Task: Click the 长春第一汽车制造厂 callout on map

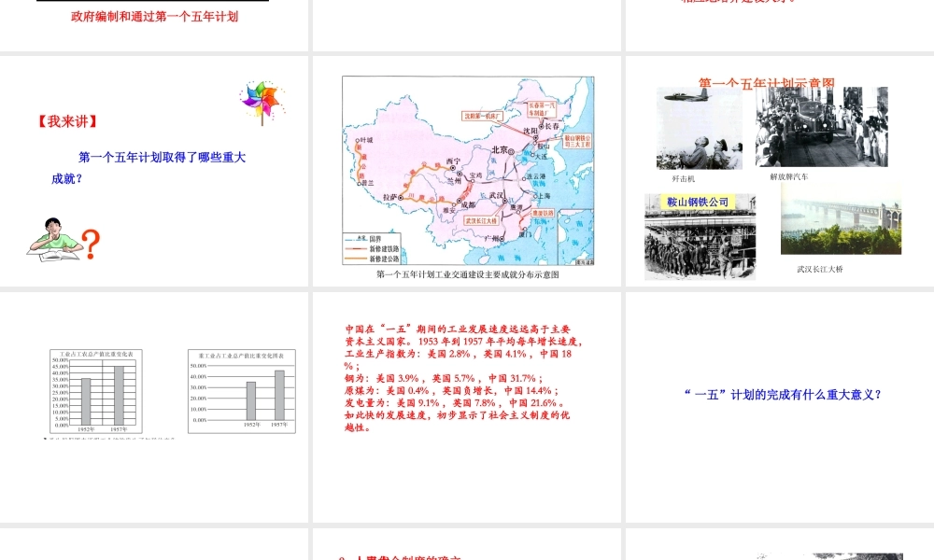Action: tap(542, 109)
